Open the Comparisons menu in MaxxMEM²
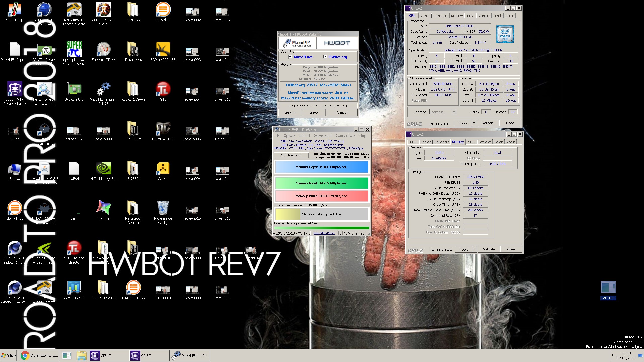The width and height of the screenshot is (644, 362). click(345, 135)
